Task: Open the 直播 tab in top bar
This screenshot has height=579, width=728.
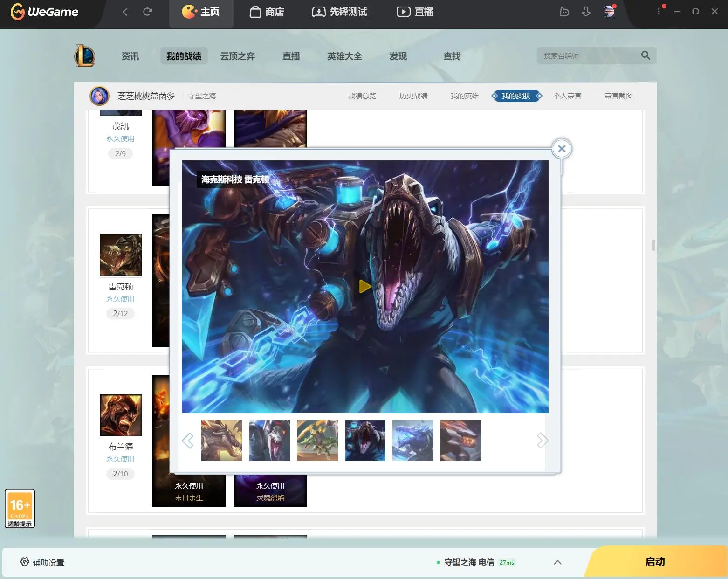Action: click(415, 12)
